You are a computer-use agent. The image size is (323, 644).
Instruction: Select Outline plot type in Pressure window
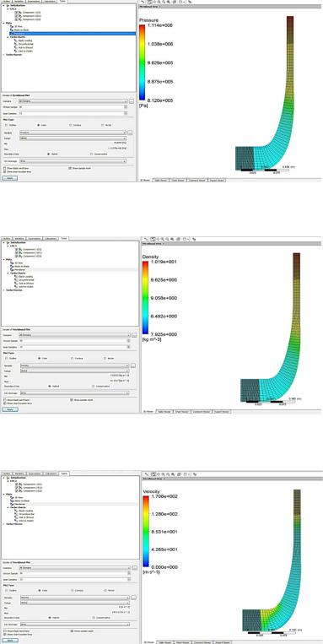[7, 125]
